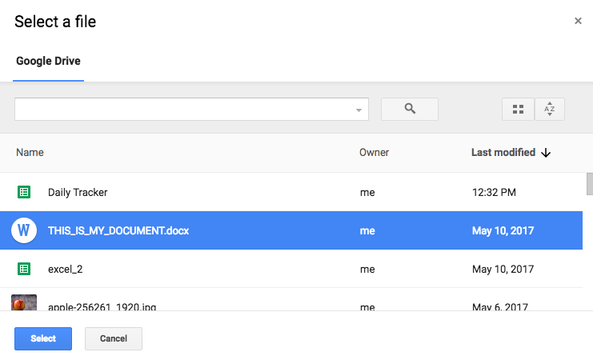
Task: Sort files by Owner column
Action: [x=374, y=152]
